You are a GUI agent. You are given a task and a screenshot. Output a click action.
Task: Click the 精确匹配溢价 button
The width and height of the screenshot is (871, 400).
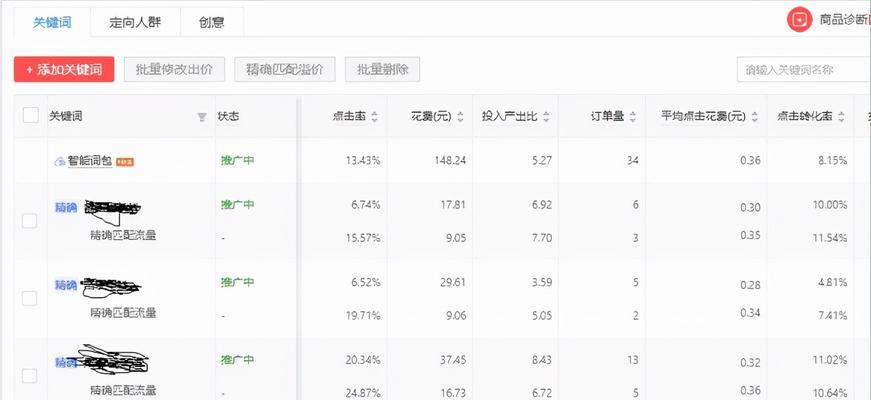click(285, 69)
